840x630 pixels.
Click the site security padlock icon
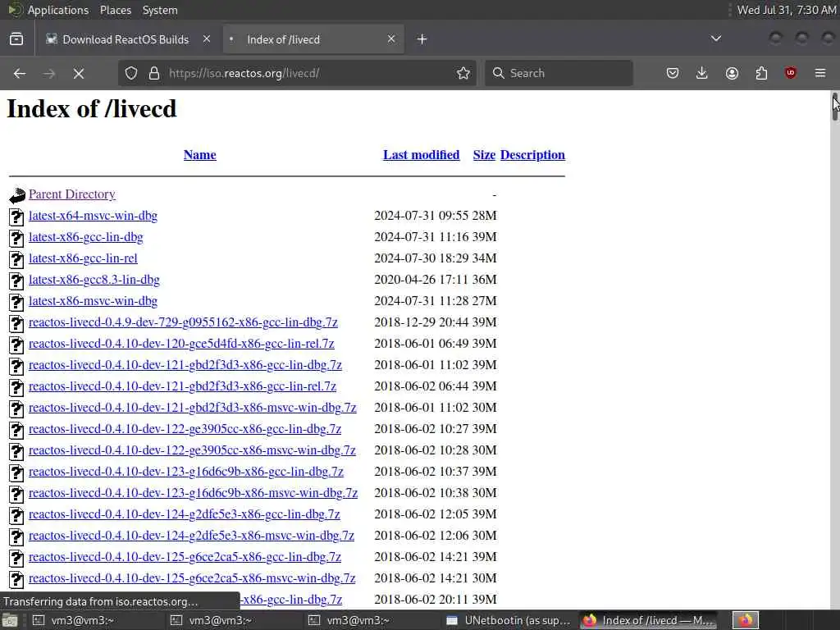(x=154, y=73)
